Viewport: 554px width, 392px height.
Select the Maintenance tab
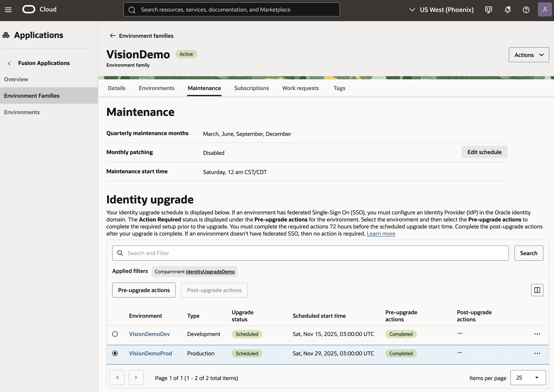coord(204,88)
